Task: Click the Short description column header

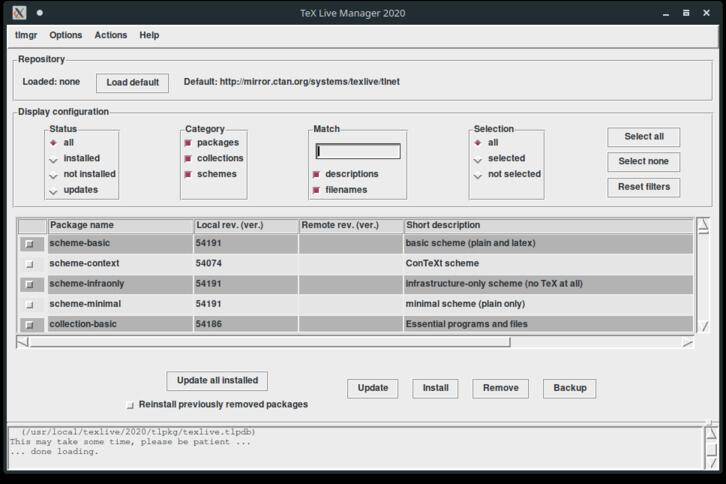Action: coord(548,225)
